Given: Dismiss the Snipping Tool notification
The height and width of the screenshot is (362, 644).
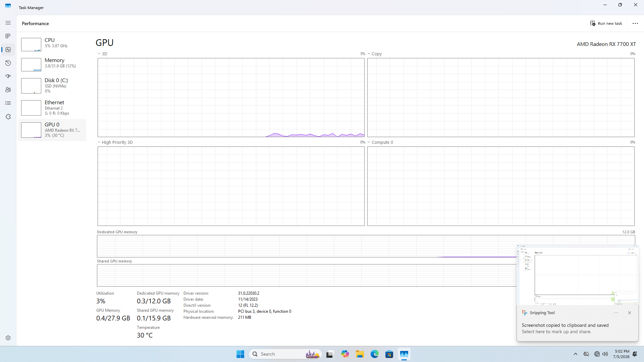Looking at the screenshot, I should [630, 313].
